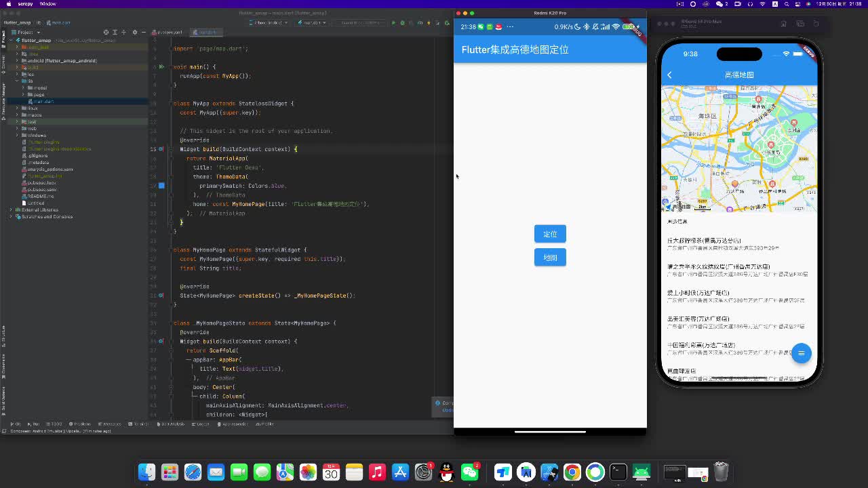Image resolution: width=868 pixels, height=488 pixels.
Task: Expand the android folder in project tree
Action: click(x=17, y=60)
